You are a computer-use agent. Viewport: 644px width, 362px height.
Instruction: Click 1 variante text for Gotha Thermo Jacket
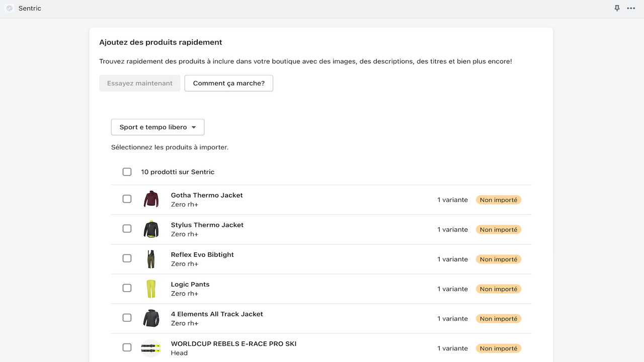452,200
